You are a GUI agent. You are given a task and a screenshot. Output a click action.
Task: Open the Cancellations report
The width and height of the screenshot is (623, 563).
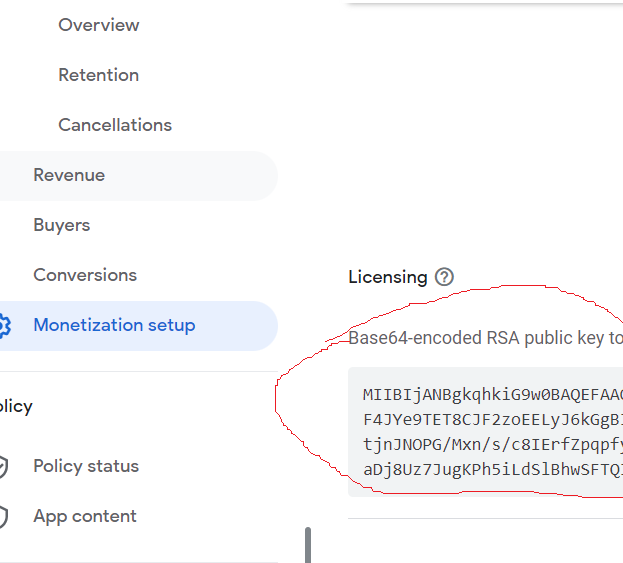click(115, 125)
